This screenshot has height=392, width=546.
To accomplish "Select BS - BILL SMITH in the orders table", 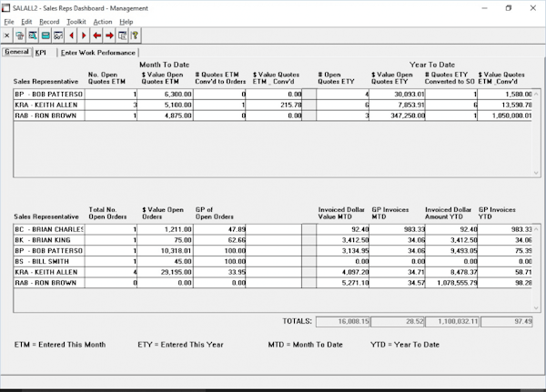I will click(x=49, y=261).
